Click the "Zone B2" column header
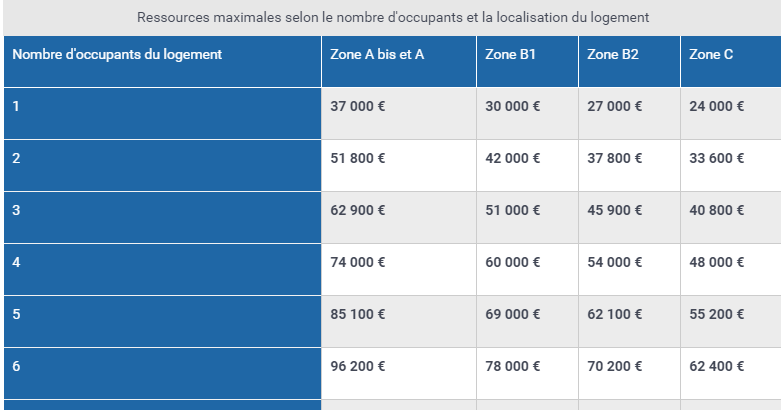The image size is (781, 410). [612, 54]
